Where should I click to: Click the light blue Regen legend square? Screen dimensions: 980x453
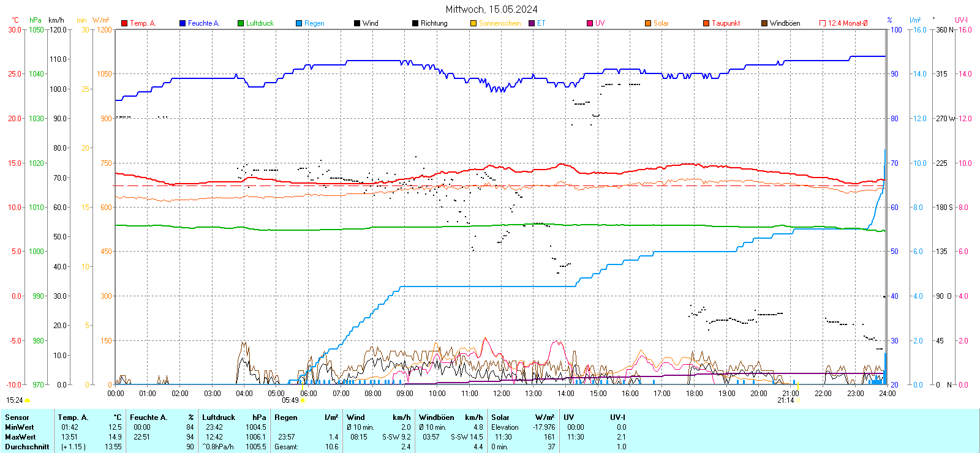[299, 23]
